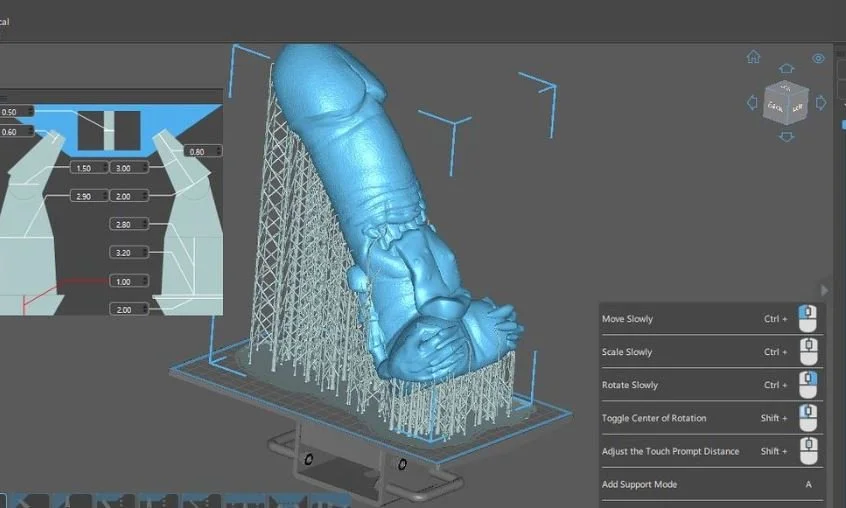The height and width of the screenshot is (508, 846).
Task: Edit the 2.80 support parameter field
Action: coord(129,224)
